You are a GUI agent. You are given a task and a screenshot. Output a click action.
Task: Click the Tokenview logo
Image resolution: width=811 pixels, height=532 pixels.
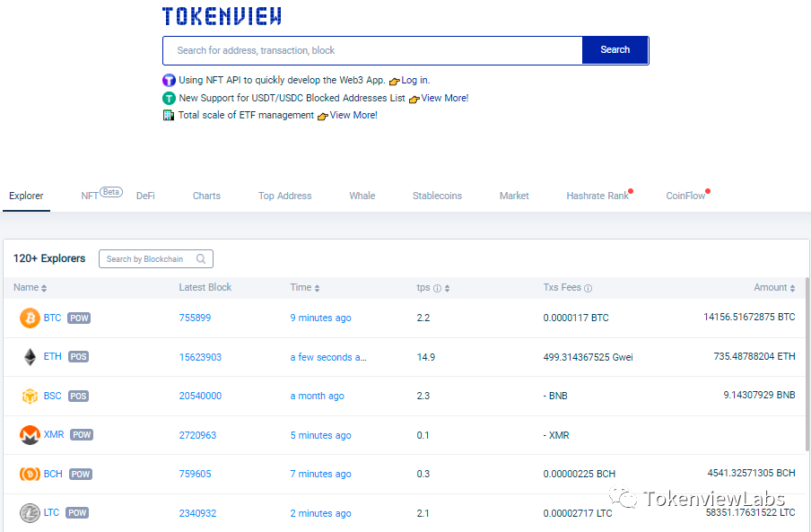coord(222,16)
